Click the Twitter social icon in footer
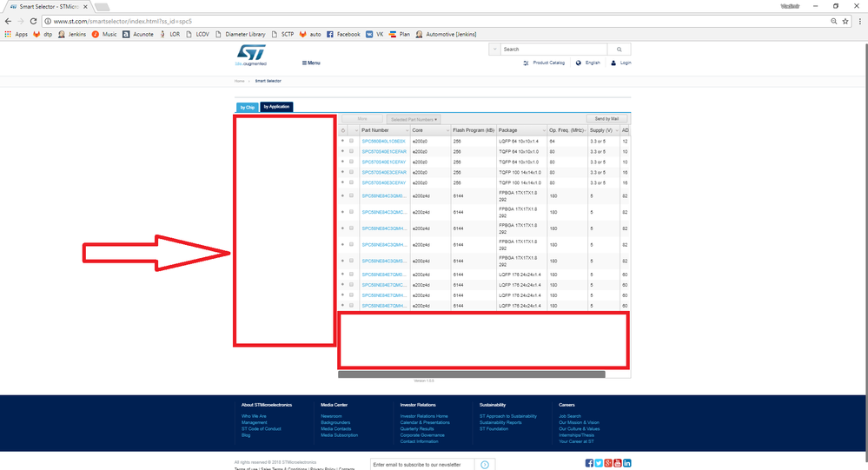Viewport: 868px width, 470px height. [599, 463]
